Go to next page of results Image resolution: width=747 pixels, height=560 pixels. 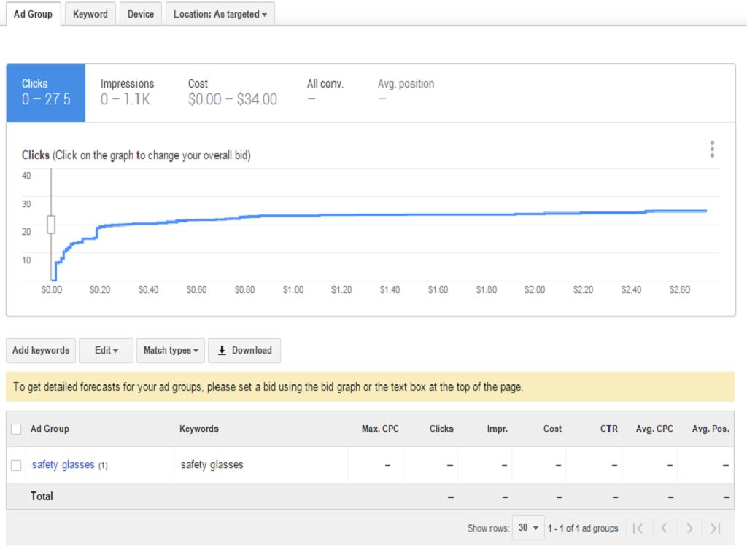689,528
